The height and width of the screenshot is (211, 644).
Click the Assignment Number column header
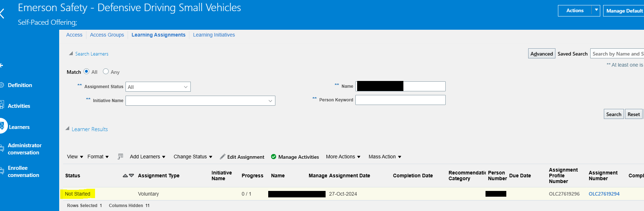(603, 176)
